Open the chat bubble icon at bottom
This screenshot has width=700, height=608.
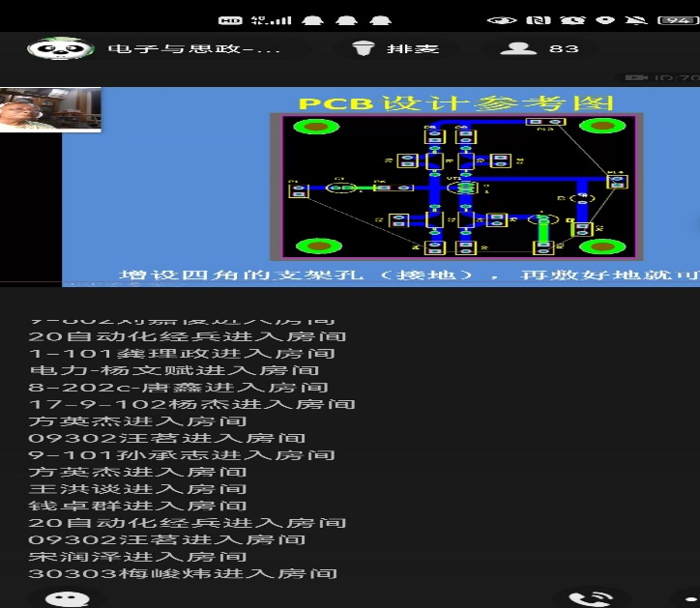62,599
